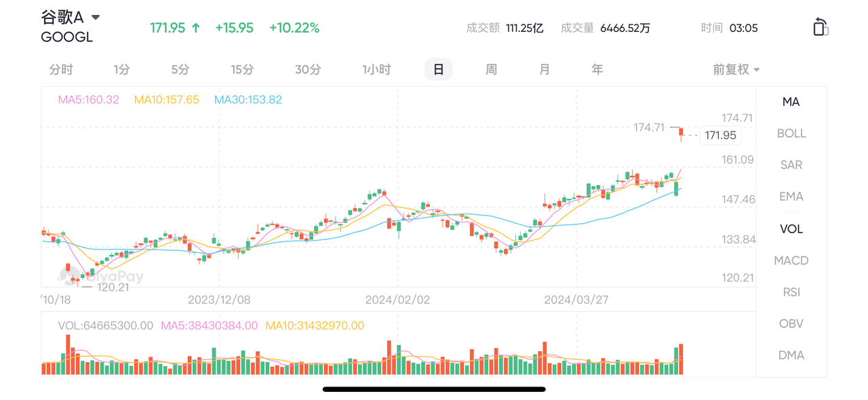Viewport: 868px width, 400px height.
Task: Tap the volume MA10:31432970.00 label
Action: point(315,325)
